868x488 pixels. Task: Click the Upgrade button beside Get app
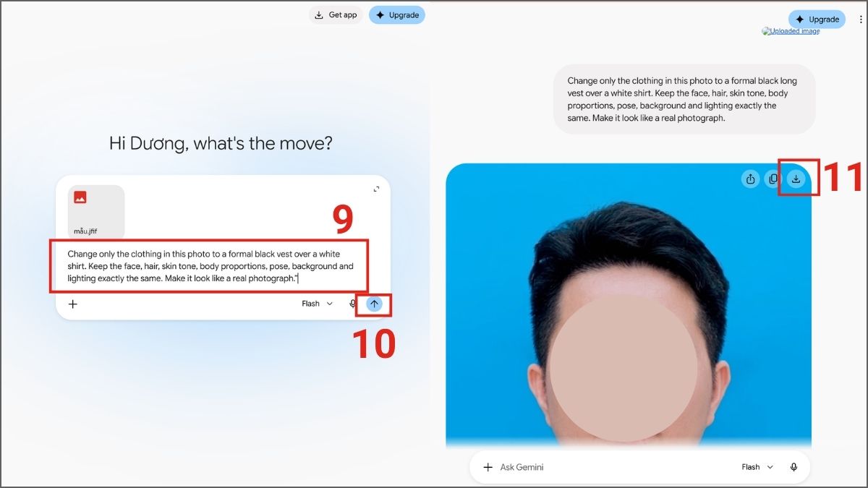point(397,15)
